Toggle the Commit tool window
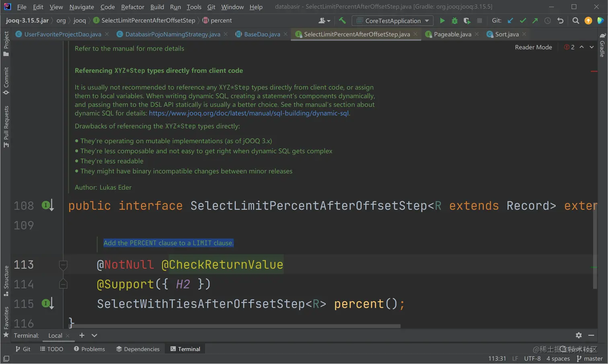 (x=6, y=81)
